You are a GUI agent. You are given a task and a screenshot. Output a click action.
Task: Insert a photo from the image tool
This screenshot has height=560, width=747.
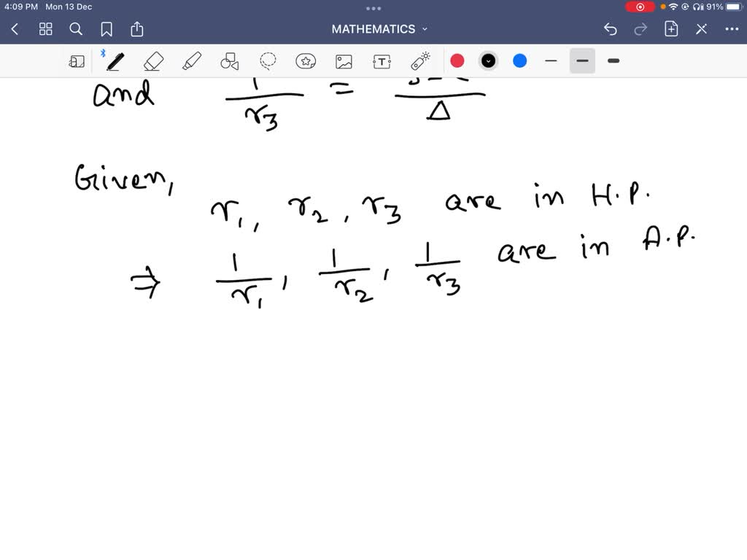[x=343, y=61]
